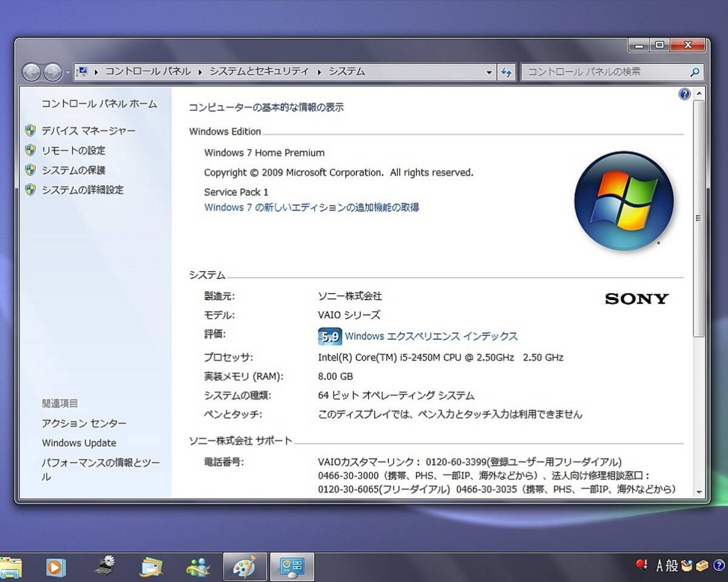
Task: Click システムとセキュリティ in address breadcrumb
Action: point(259,72)
